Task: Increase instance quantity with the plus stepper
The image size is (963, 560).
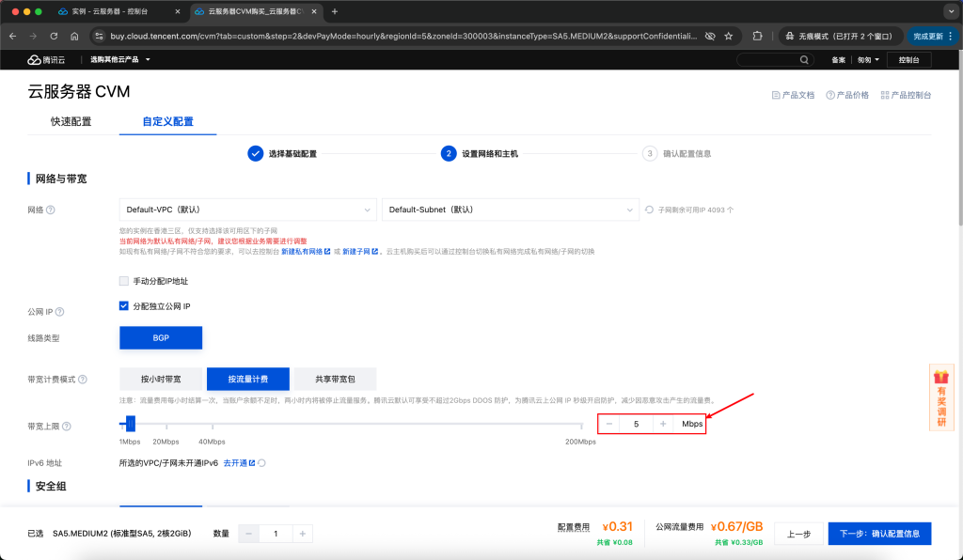Action: 301,533
